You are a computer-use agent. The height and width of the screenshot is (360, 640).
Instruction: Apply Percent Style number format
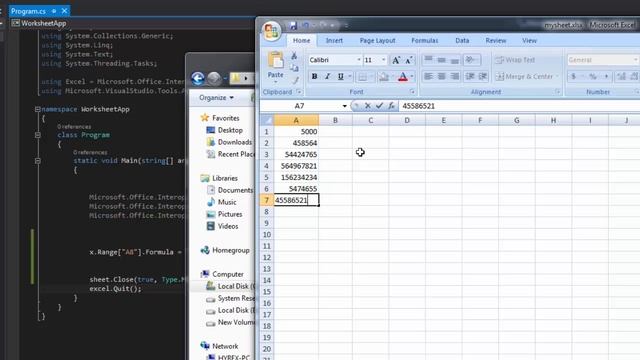593,76
